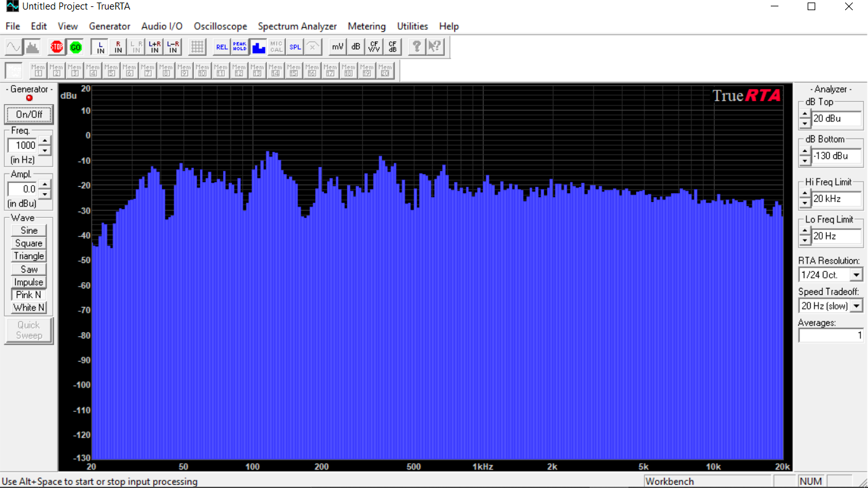Click the White N wave button
Screen dimensions: 868x488
[x=29, y=308]
